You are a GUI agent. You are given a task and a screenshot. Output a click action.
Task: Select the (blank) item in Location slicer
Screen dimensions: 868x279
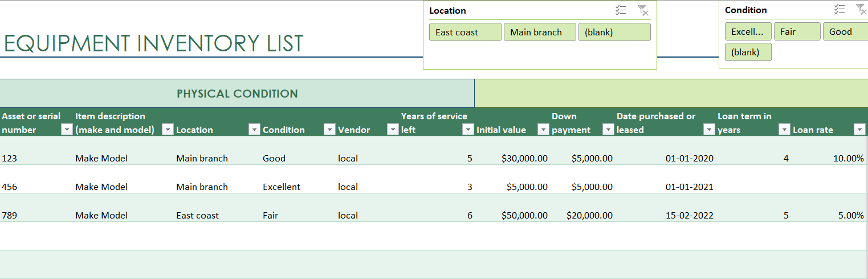[614, 32]
